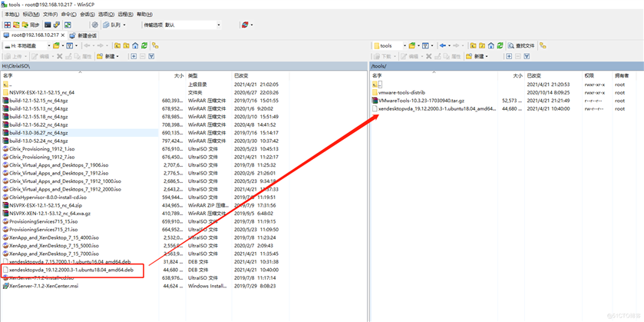Click remote panel open directory icon
This screenshot has width=644, height=322.
pyautogui.click(x=412, y=45)
